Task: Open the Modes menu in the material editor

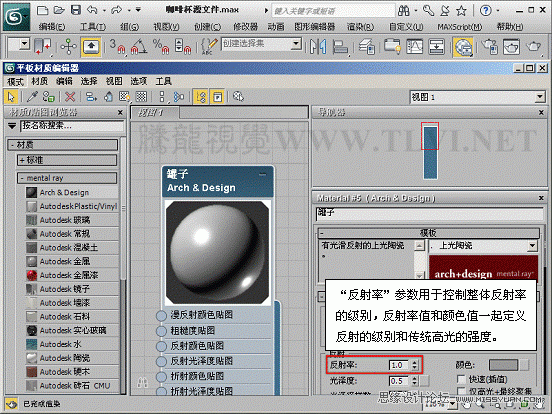Action: click(x=15, y=82)
